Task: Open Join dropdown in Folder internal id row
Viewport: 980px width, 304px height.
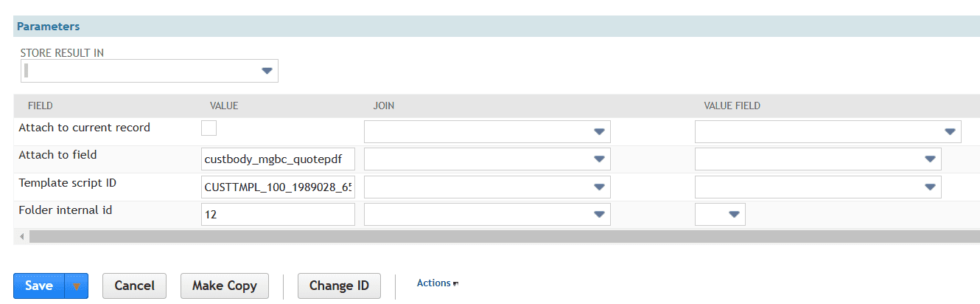Action: [599, 215]
